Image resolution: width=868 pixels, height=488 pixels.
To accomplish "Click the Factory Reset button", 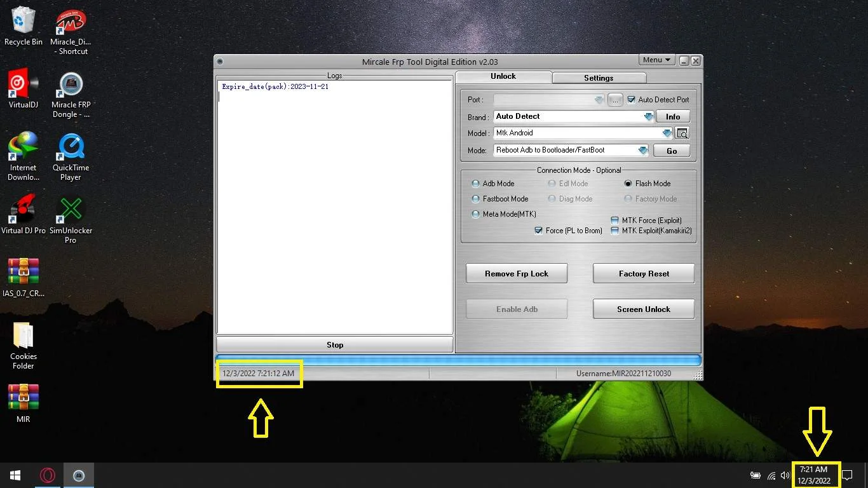I will tap(644, 274).
